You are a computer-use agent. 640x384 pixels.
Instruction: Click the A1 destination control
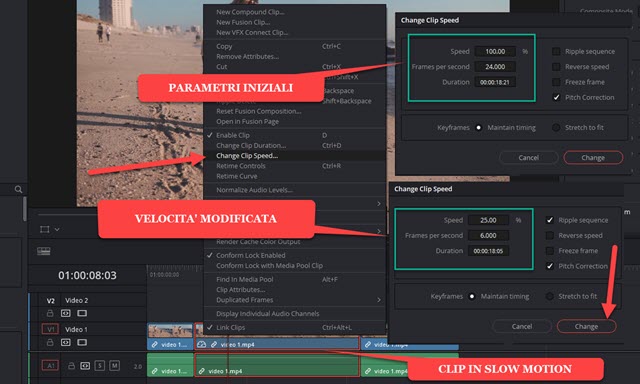(50, 366)
